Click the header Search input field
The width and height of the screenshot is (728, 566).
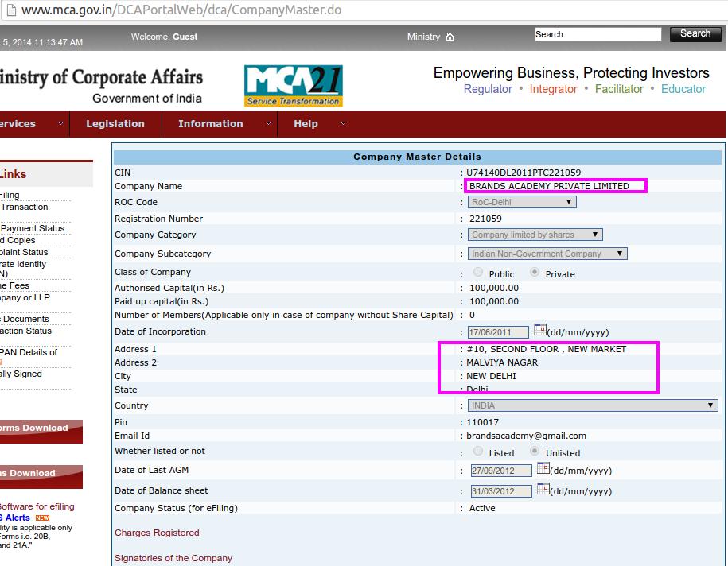coord(598,34)
